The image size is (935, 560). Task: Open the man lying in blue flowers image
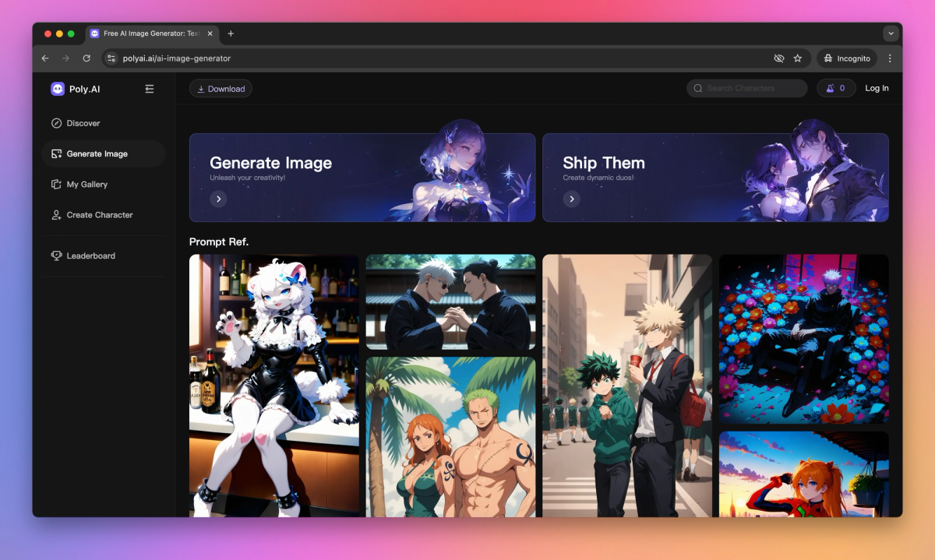(804, 339)
